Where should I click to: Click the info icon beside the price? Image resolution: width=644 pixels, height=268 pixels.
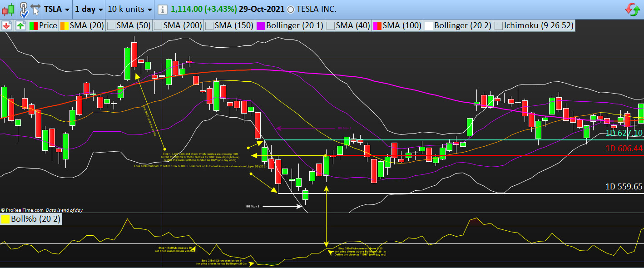pos(163,9)
